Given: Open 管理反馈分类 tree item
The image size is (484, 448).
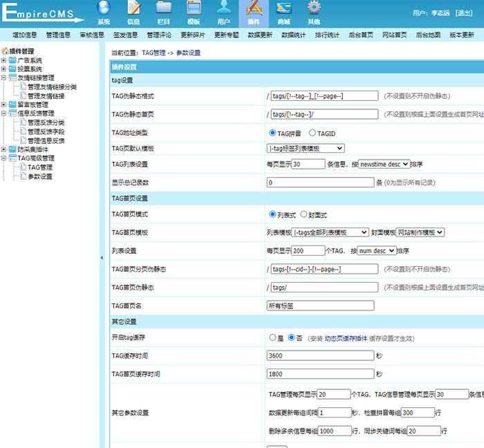Looking at the screenshot, I should pyautogui.click(x=46, y=122).
